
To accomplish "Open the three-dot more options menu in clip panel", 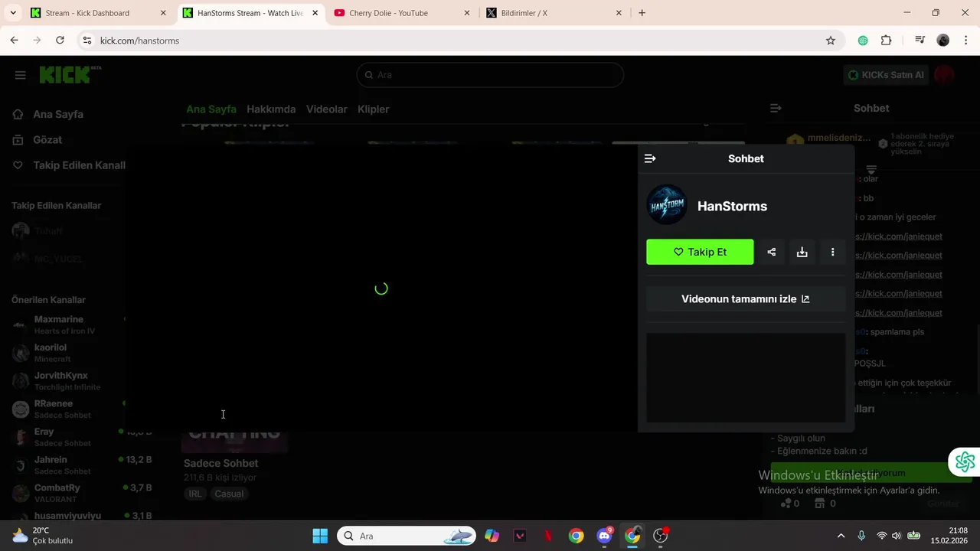I will click(x=832, y=252).
